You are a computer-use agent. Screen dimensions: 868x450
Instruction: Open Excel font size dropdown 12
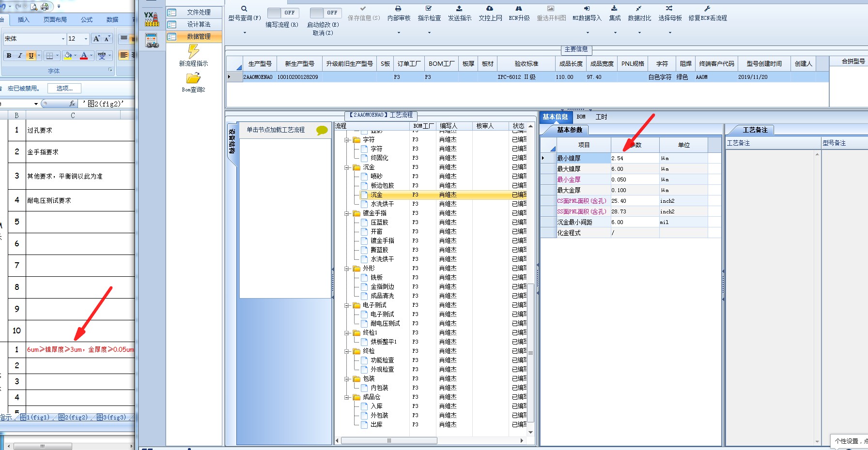click(86, 39)
